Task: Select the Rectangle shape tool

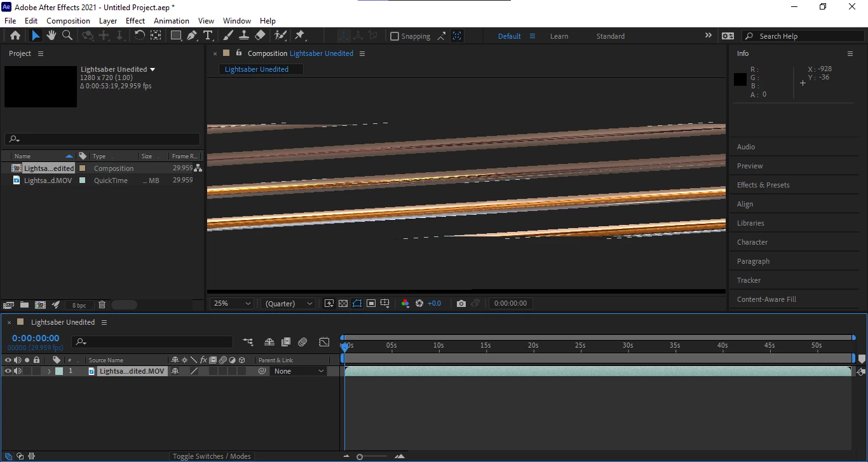Action: click(176, 36)
